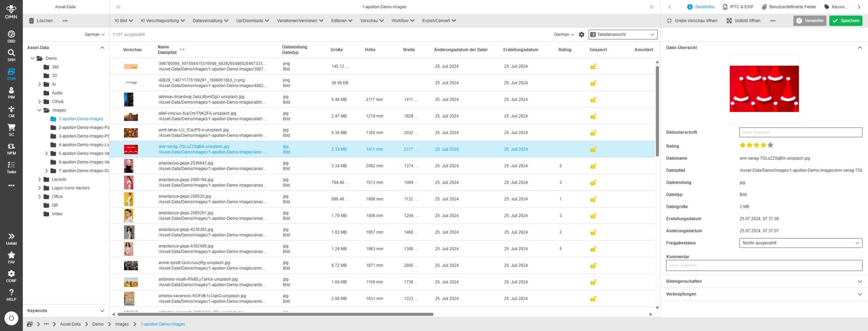Viewport: 868px width, 331px height.
Task: Toggle lock on anastasiya-gepp-2036643.jpg row
Action: click(x=593, y=166)
